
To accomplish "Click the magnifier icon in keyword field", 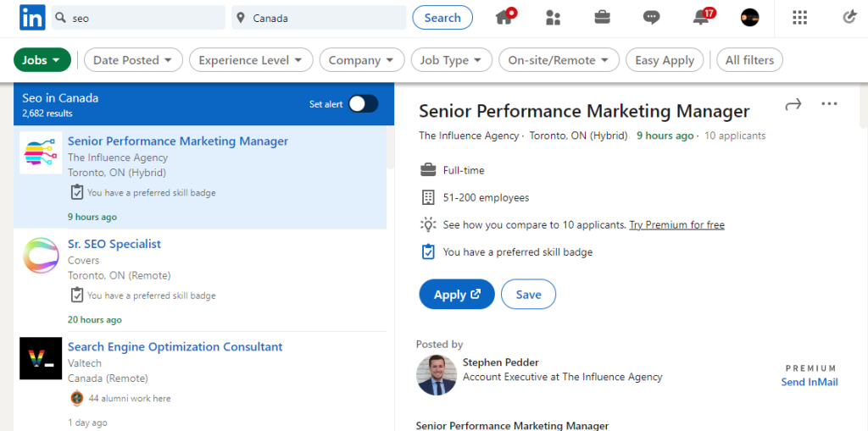I will pyautogui.click(x=61, y=19).
